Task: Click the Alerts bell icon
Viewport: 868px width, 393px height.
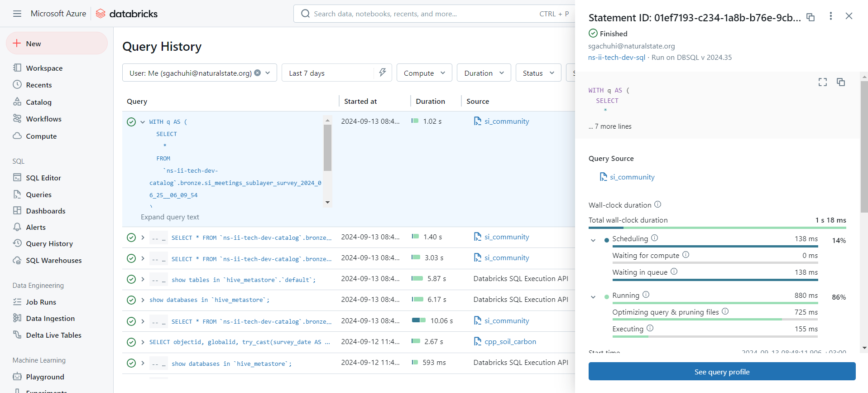Action: pyautogui.click(x=17, y=227)
